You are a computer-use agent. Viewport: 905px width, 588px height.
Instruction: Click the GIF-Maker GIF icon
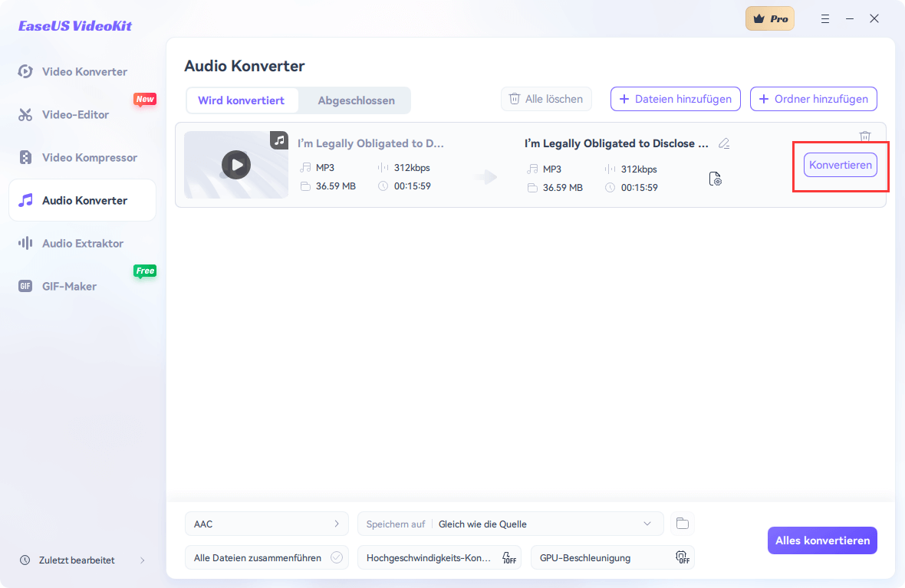tap(25, 286)
